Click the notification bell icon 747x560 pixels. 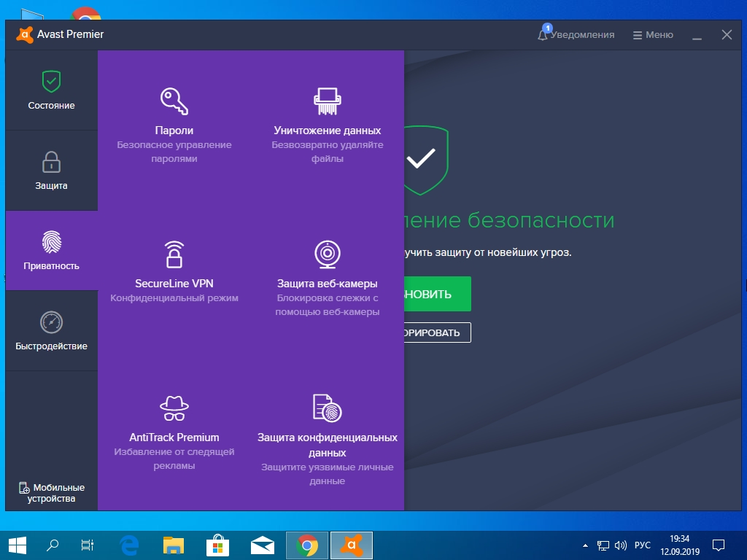click(542, 35)
